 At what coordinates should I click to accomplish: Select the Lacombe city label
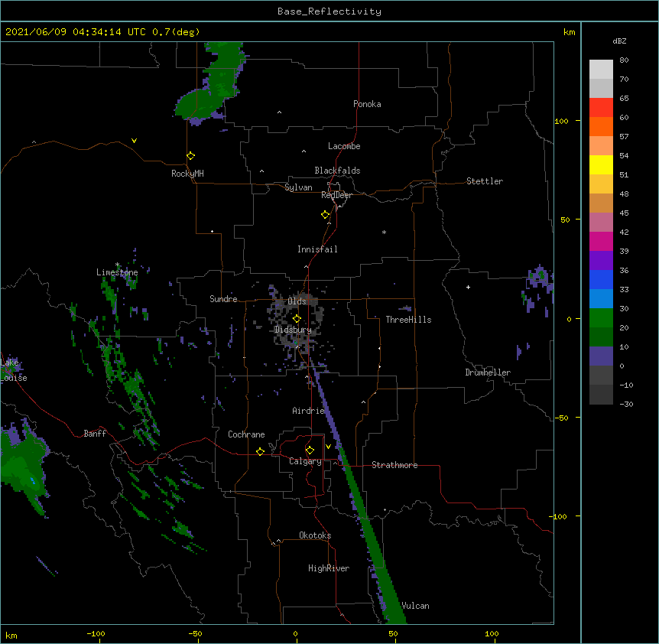point(344,146)
